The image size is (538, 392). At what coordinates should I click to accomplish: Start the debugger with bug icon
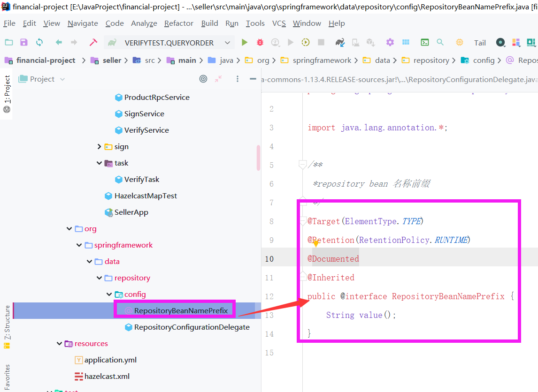point(260,42)
